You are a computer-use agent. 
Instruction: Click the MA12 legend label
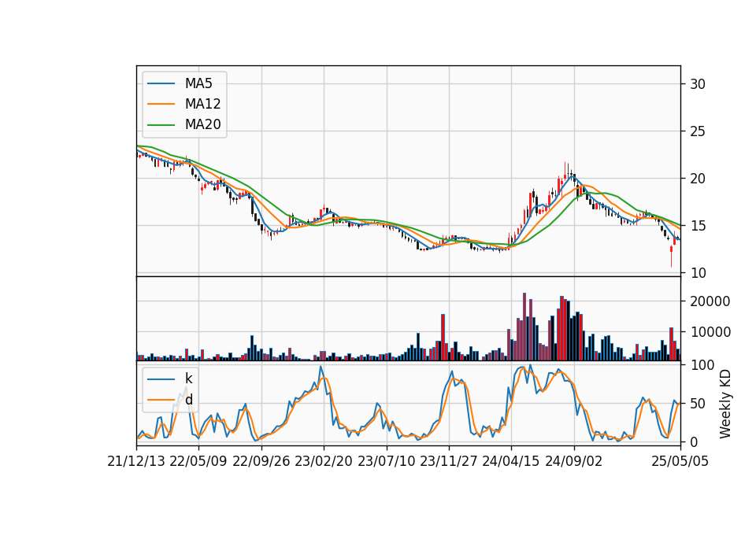point(203,104)
